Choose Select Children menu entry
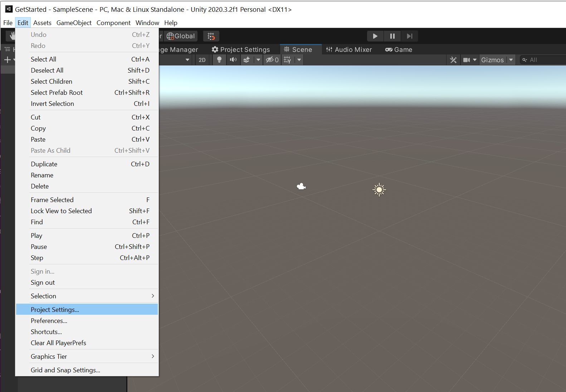Viewport: 566px width, 392px height. coord(87,82)
